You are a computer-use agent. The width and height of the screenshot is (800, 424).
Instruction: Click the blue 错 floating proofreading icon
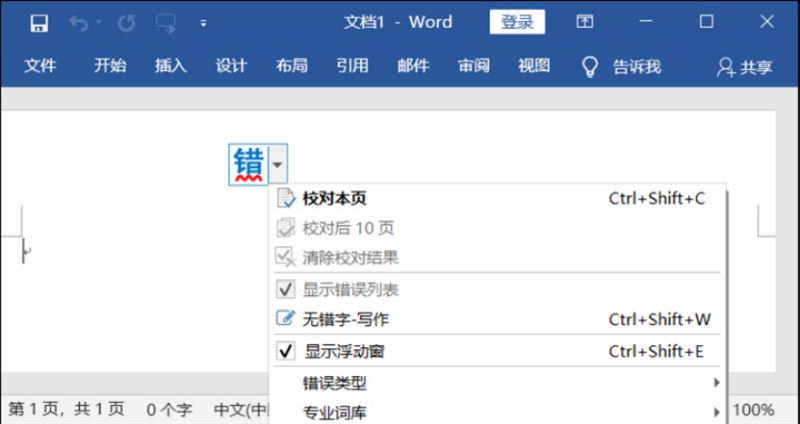(248, 164)
